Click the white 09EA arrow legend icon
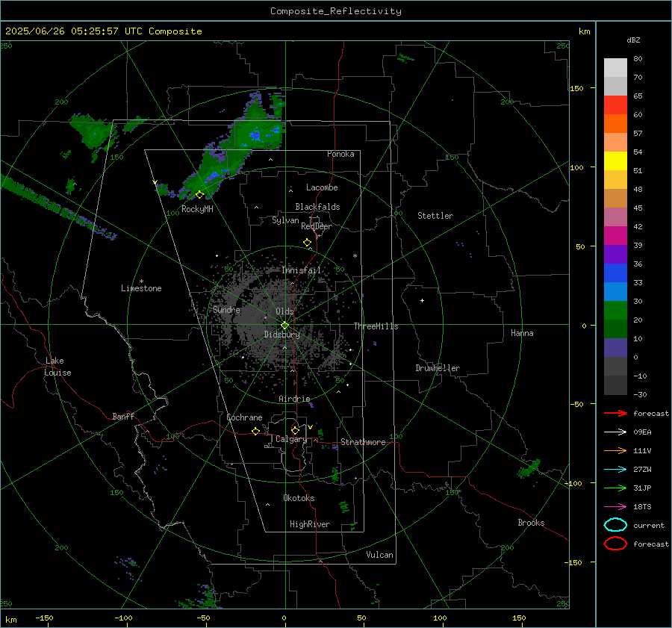Viewport: 672px width, 628px height. (x=615, y=432)
